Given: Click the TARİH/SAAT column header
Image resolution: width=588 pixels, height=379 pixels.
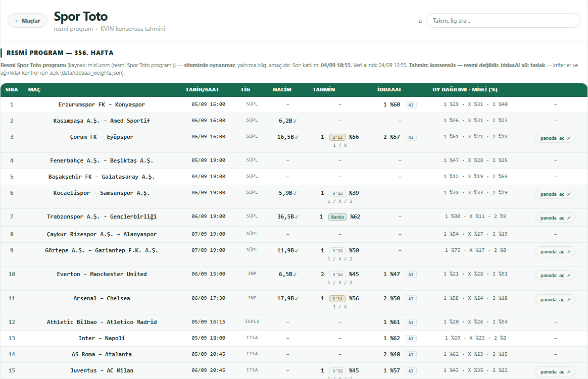Looking at the screenshot, I should tap(202, 89).
